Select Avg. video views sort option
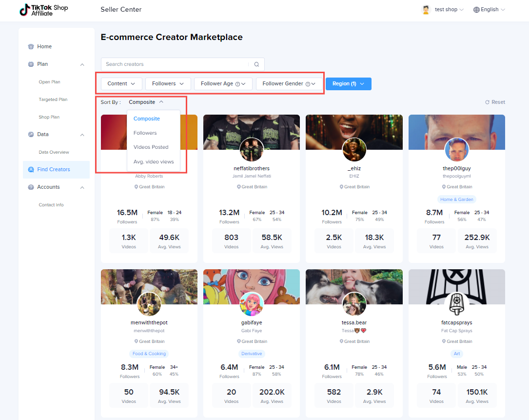Screen dimensions: 529x420 (154, 162)
